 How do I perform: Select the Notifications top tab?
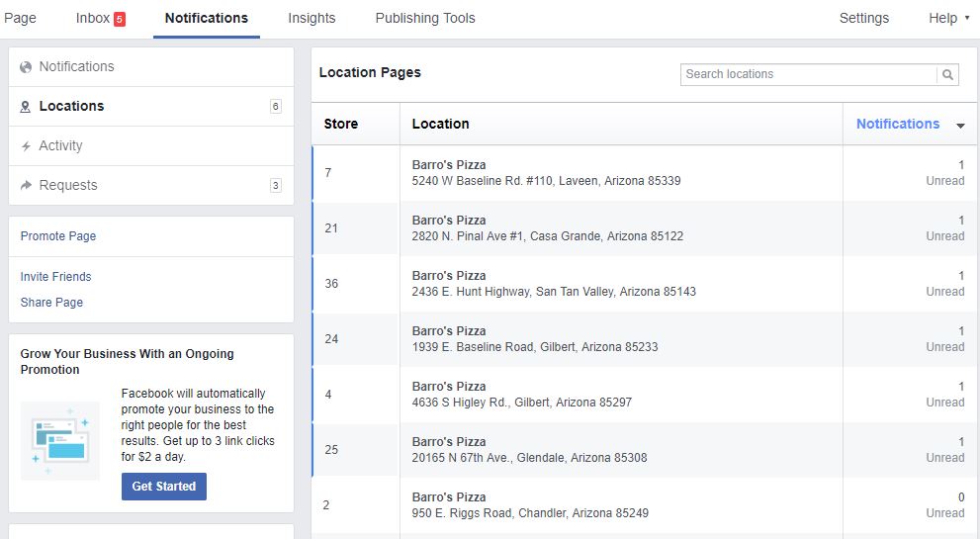click(207, 18)
